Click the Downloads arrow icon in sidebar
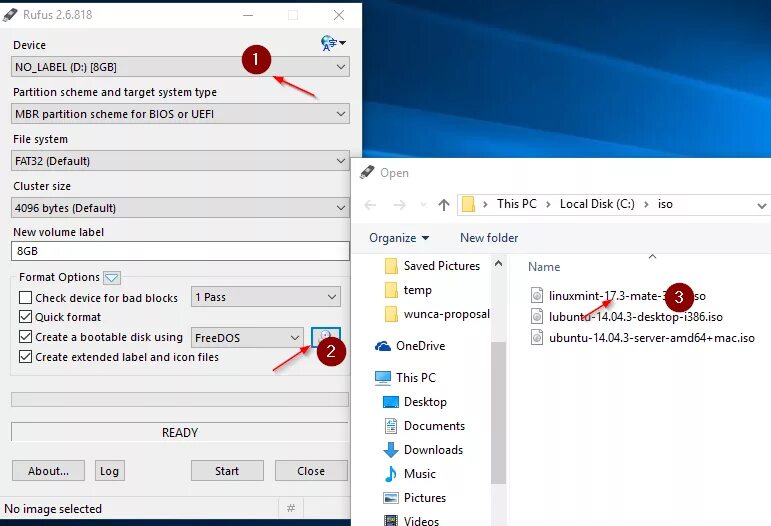This screenshot has width=771, height=526. tap(390, 449)
